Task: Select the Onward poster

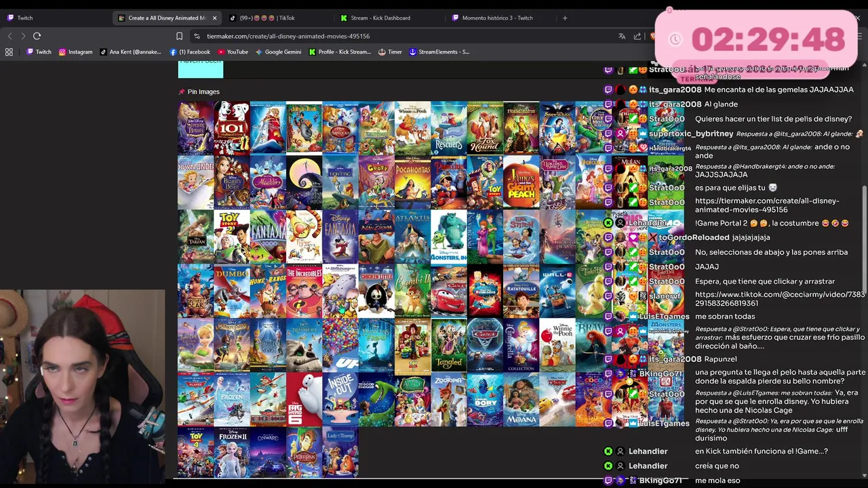Action: coord(268,453)
